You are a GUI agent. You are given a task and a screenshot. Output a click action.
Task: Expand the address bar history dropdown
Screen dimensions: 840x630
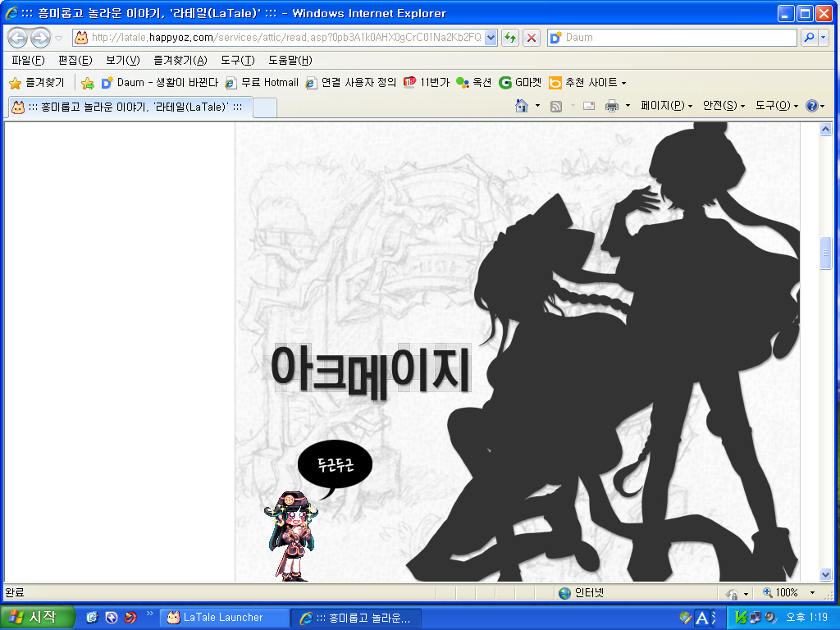click(491, 38)
